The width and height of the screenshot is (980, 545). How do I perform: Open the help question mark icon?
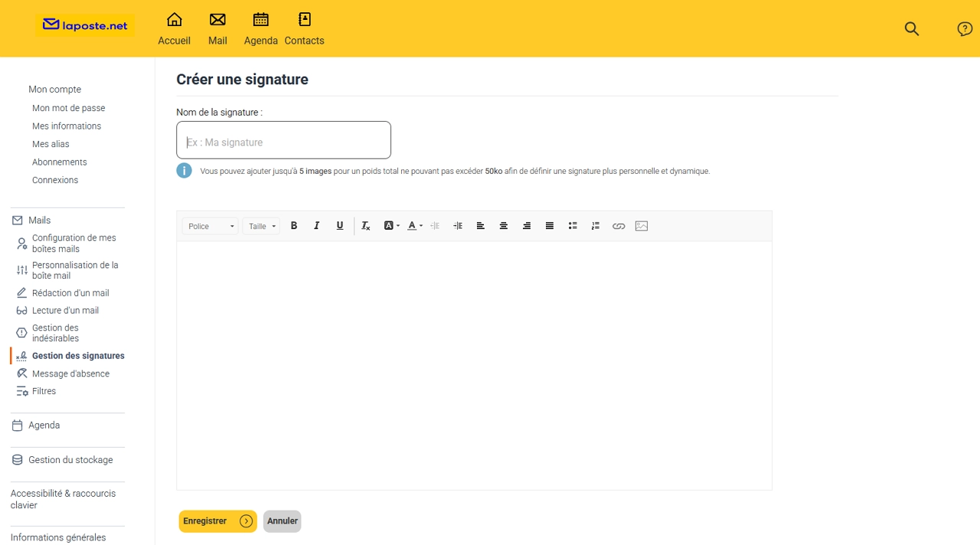965,29
